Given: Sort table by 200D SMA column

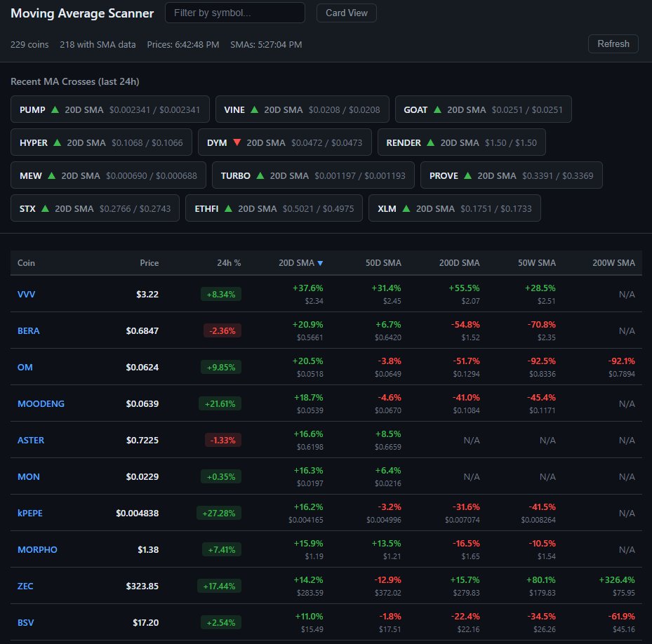Looking at the screenshot, I should point(459,263).
